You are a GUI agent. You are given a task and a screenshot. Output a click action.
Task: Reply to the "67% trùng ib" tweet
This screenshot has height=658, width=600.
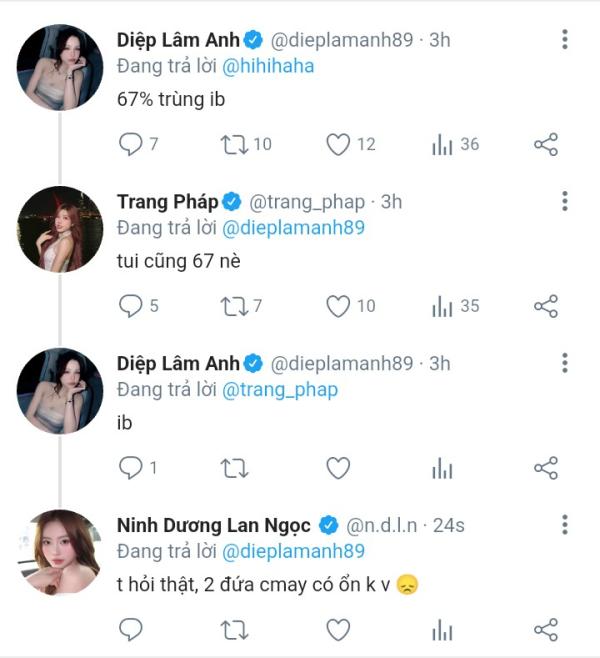[x=130, y=144]
